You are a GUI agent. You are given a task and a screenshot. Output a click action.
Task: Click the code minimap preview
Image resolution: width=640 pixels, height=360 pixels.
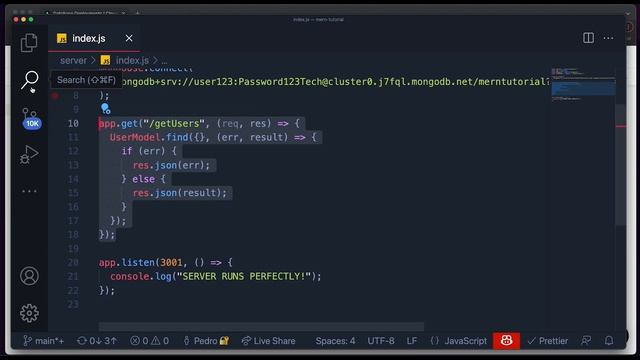click(583, 85)
